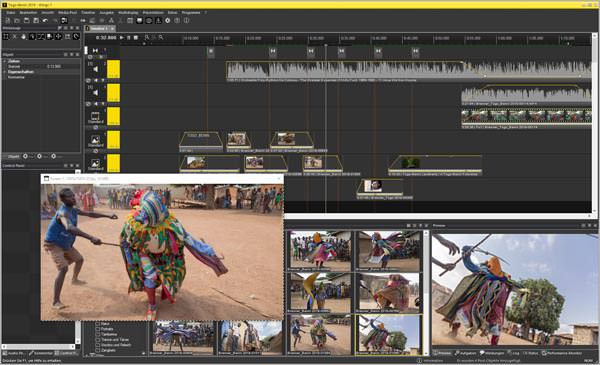The image size is (600, 365).
Task: Switch to the Aufgaben tab
Action: click(x=465, y=353)
